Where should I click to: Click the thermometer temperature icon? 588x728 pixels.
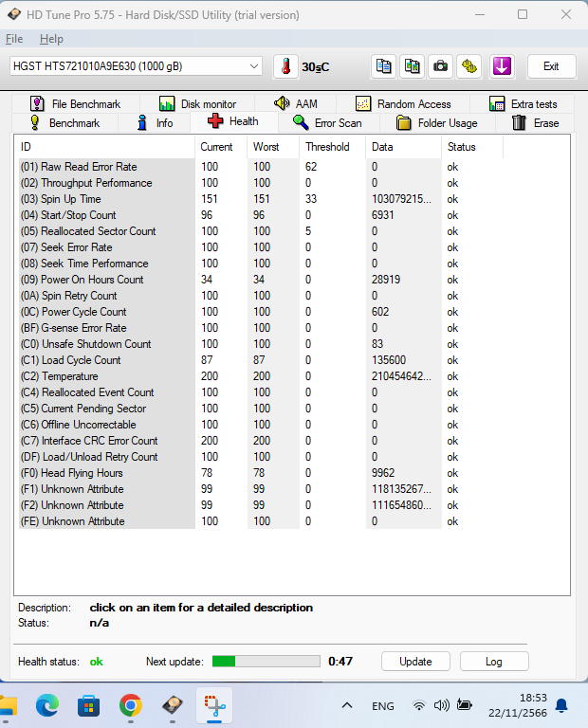tap(285, 67)
